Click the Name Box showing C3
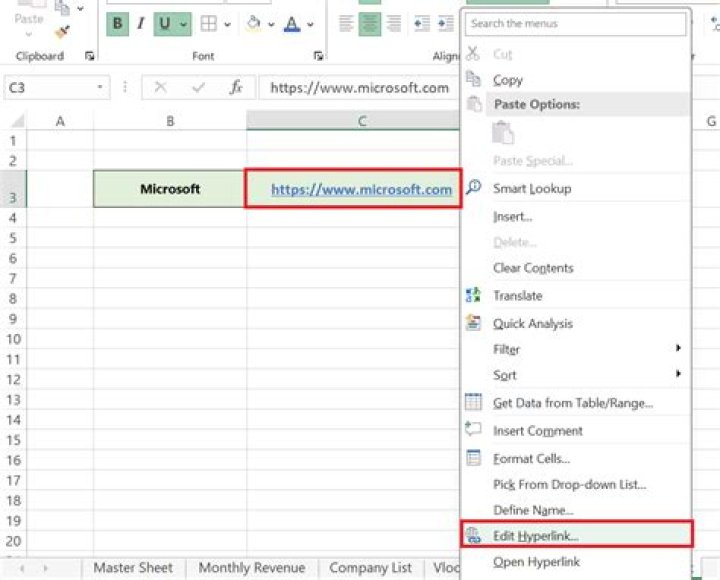This screenshot has width=720, height=580. coord(51,87)
